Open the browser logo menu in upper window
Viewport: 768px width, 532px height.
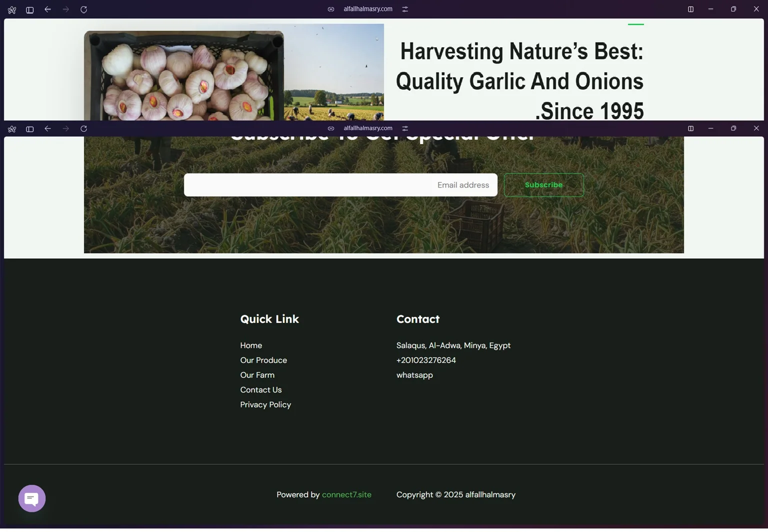[x=12, y=10]
